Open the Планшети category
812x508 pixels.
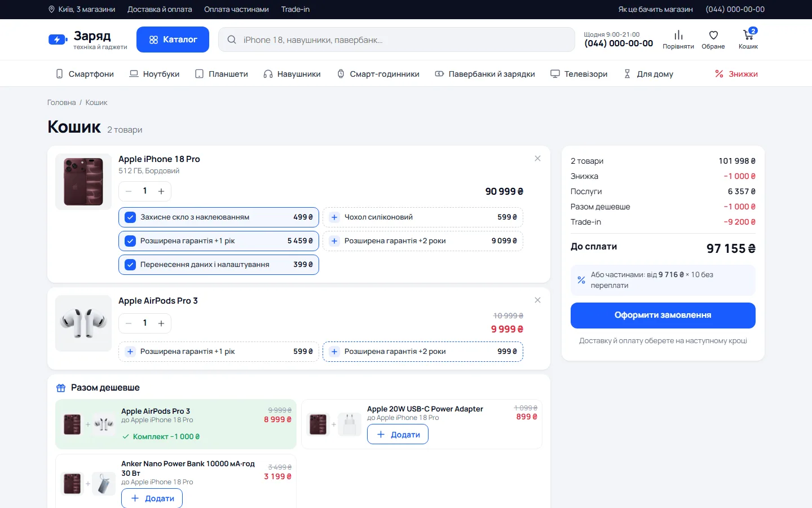(222, 74)
